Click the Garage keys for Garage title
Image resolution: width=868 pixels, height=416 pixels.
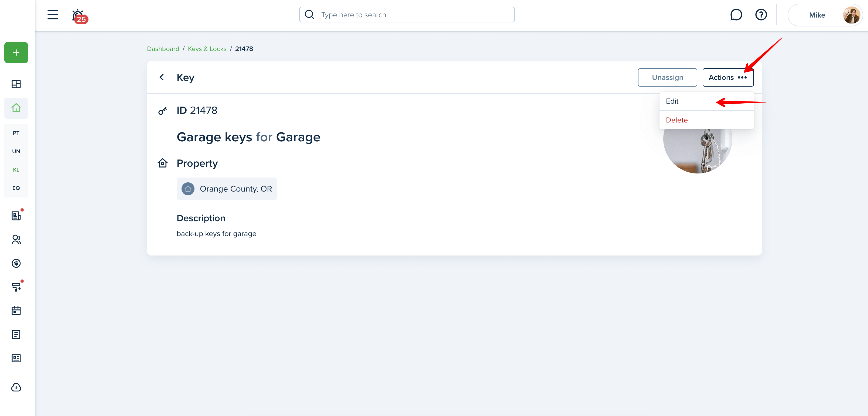(248, 137)
